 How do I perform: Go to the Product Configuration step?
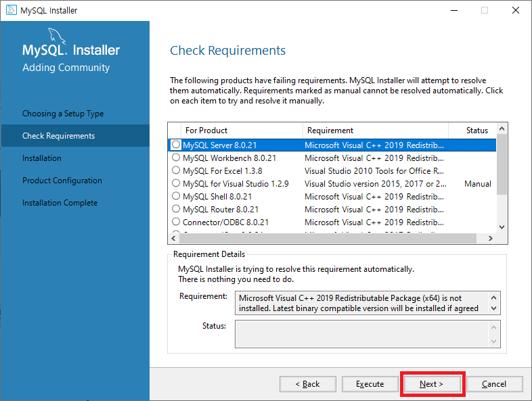pos(62,181)
